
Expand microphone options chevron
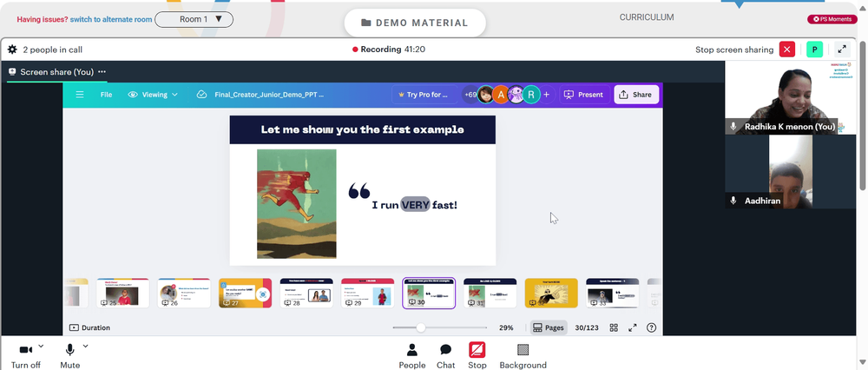85,347
